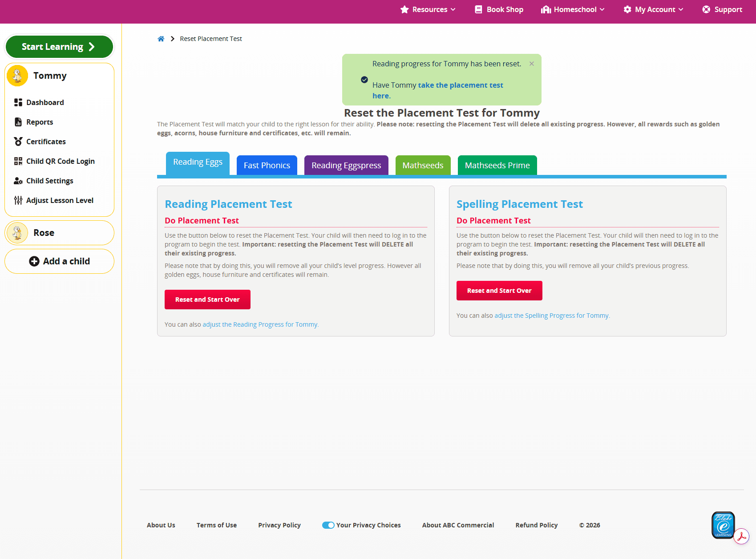Open adjust the Spelling Progress for Tommy link

(x=551, y=316)
